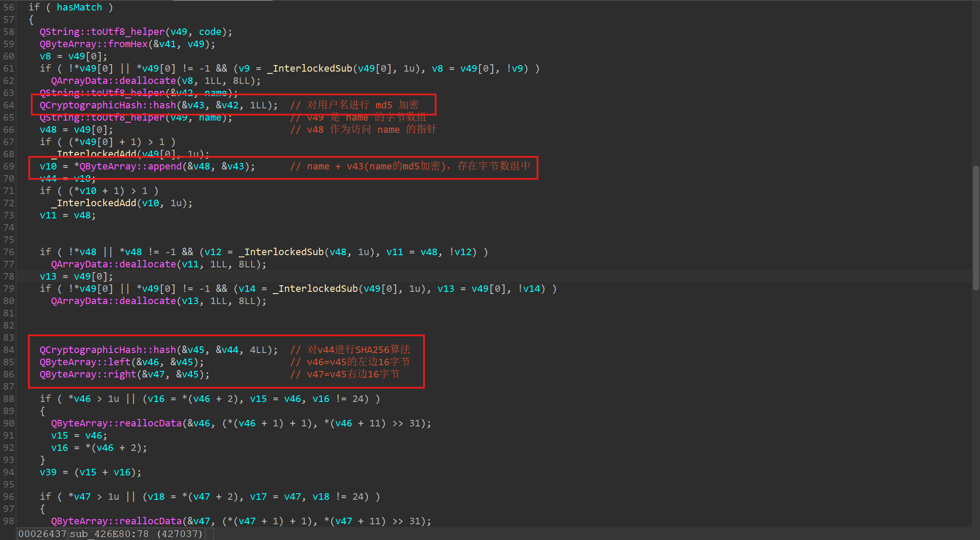Click v39 variable on line 94
980x540 pixels.
[48, 472]
